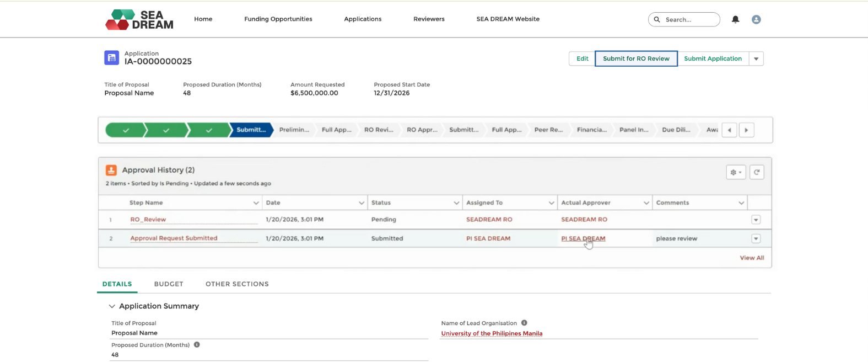Open the Approval History gear settings
This screenshot has height=362, width=868.
[736, 172]
